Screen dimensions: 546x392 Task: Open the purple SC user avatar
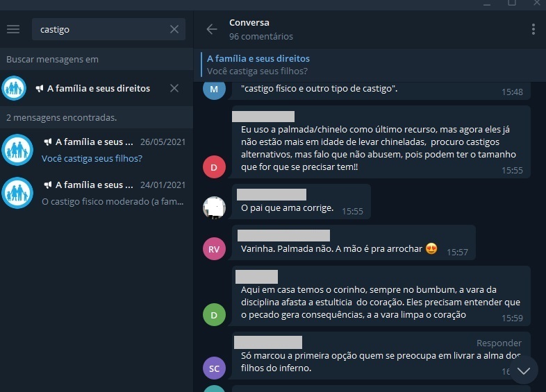214,368
